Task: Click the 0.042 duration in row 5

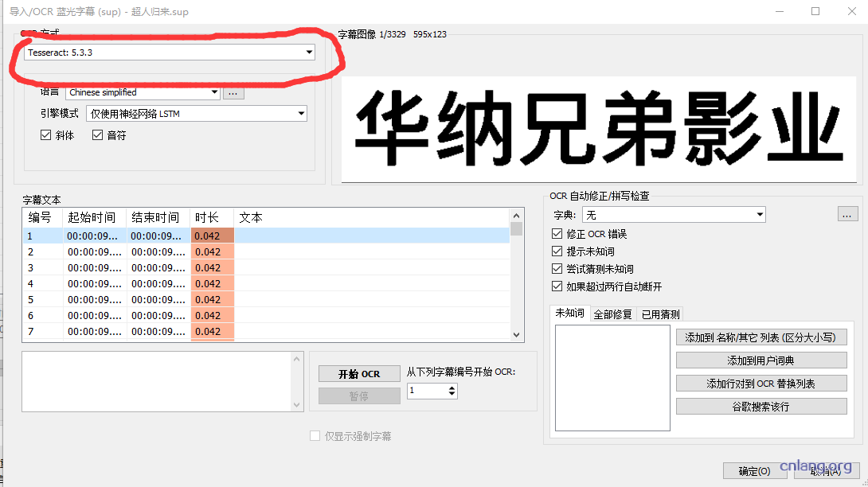Action: [x=213, y=300]
